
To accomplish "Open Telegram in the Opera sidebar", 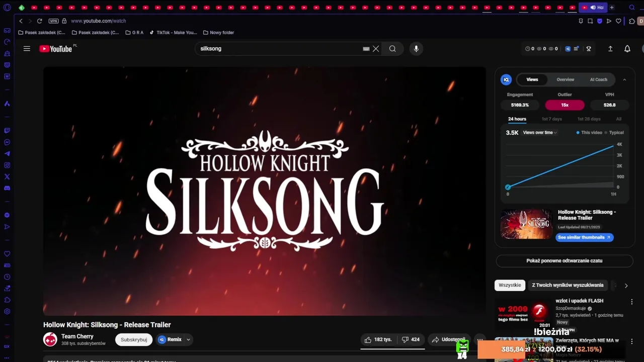I will 7,154.
